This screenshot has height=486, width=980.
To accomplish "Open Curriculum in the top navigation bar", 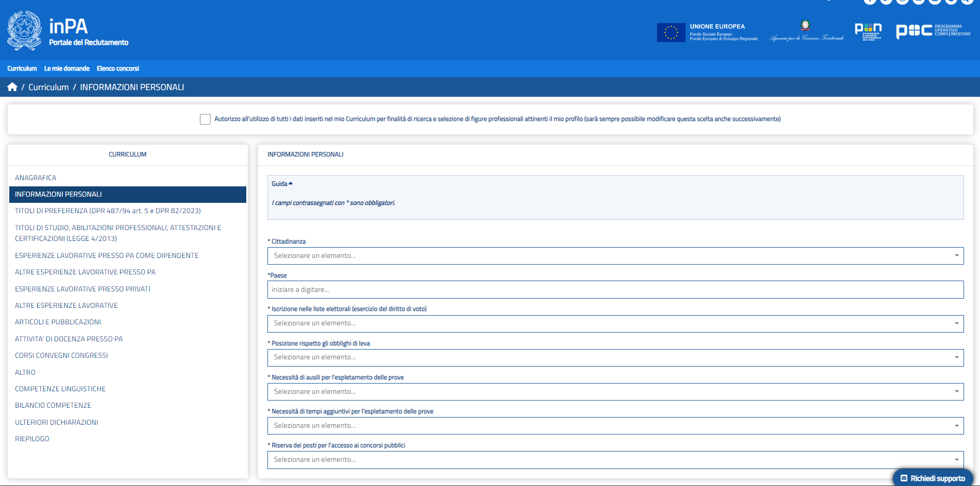I will click(x=22, y=68).
